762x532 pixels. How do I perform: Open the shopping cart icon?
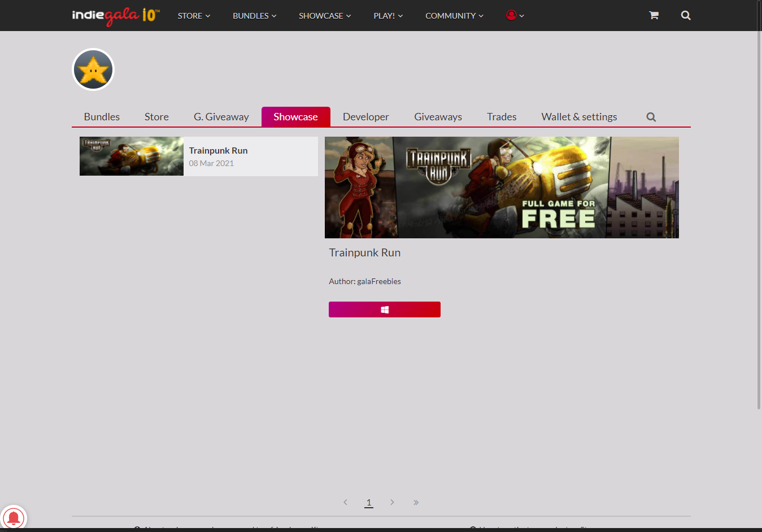(654, 15)
